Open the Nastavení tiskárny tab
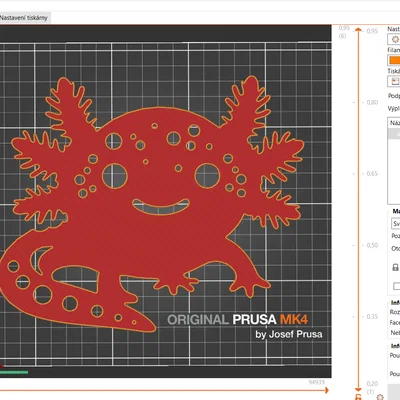This screenshot has height=400, width=400. coord(25,18)
